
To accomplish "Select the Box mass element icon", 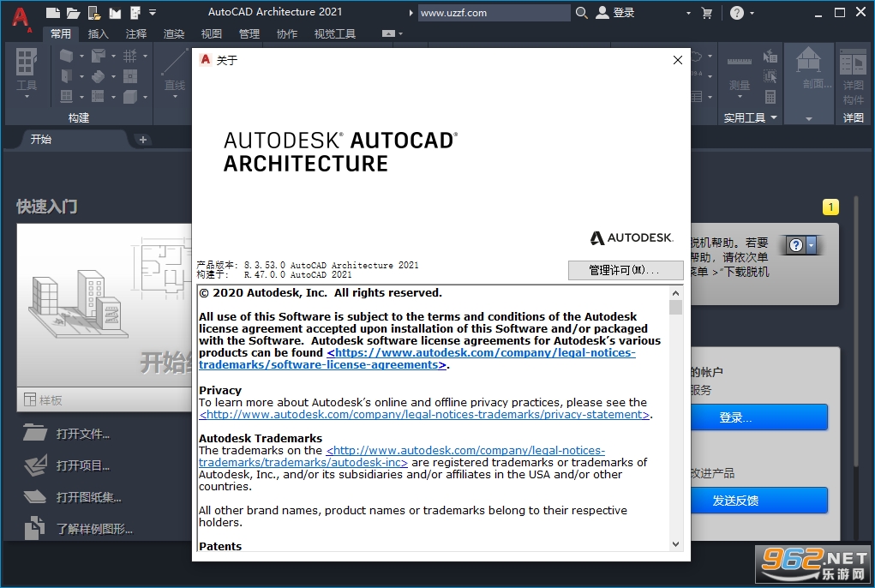I will 130,96.
